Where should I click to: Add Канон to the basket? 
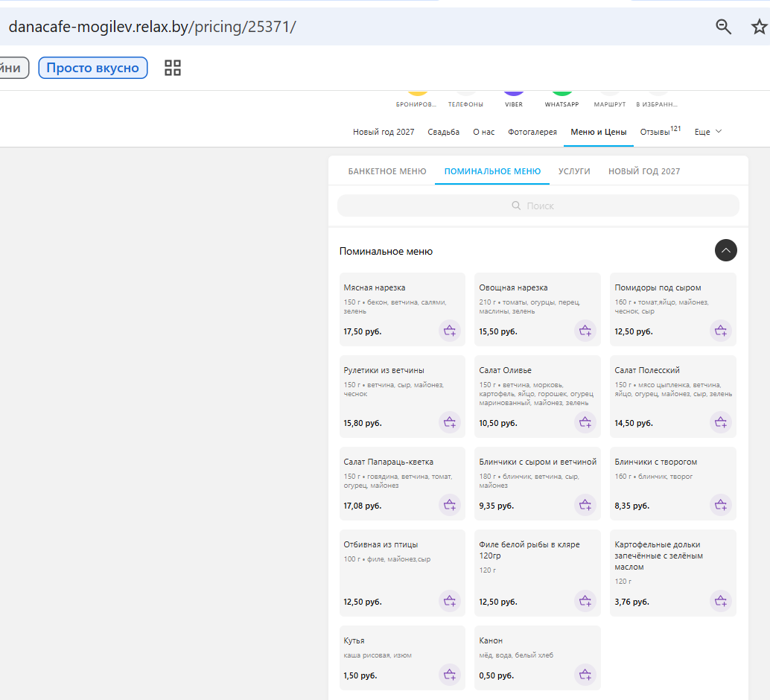[x=585, y=675]
